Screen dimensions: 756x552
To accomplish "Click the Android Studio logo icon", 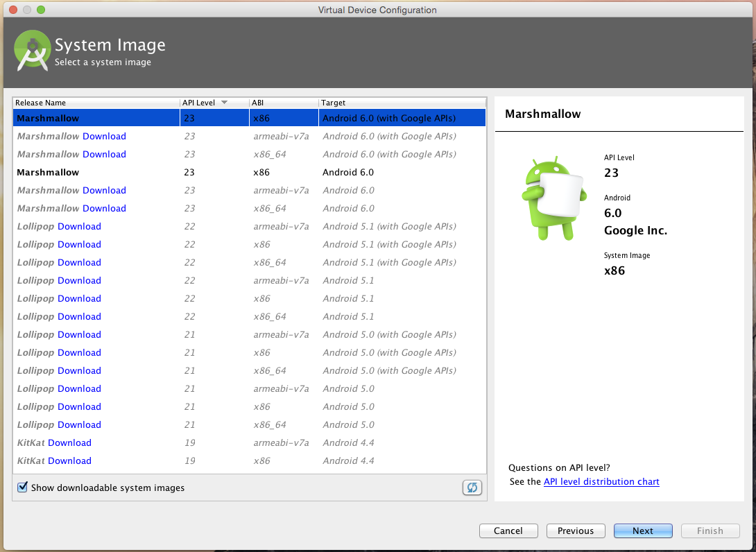I will coord(32,51).
